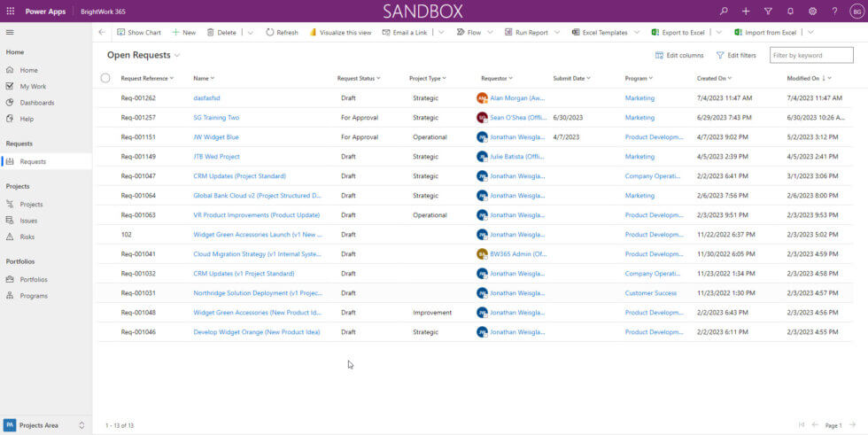
Task: Click the search magnifier in top bar
Action: point(724,11)
